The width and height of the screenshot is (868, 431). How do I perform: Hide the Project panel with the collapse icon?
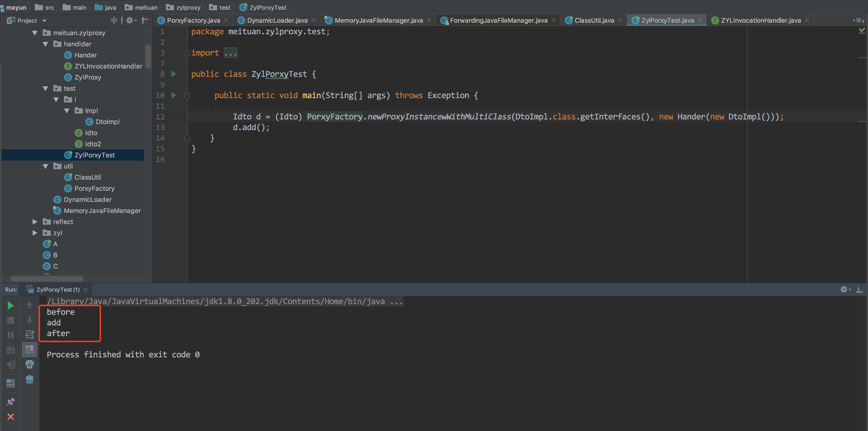pyautogui.click(x=145, y=21)
